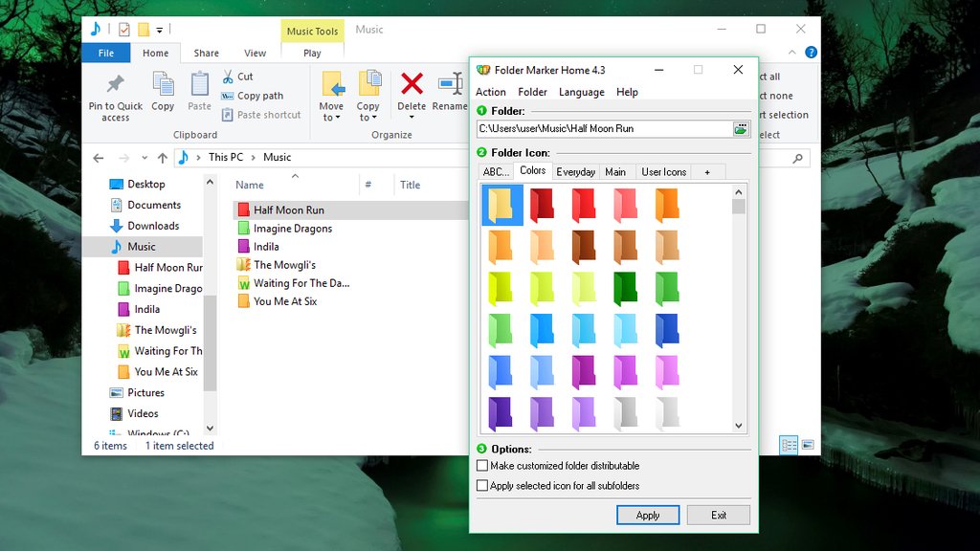Go back with the Explorer back arrow

[x=99, y=158]
